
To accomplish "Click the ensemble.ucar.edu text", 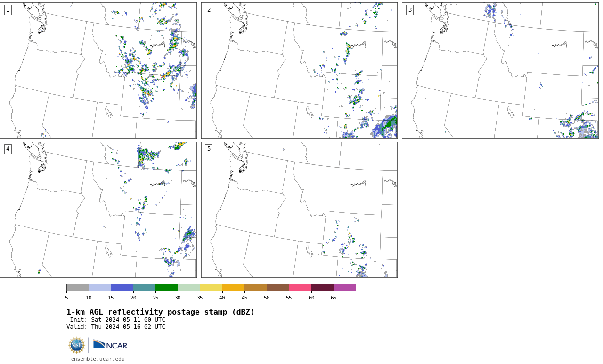I will tap(98, 359).
